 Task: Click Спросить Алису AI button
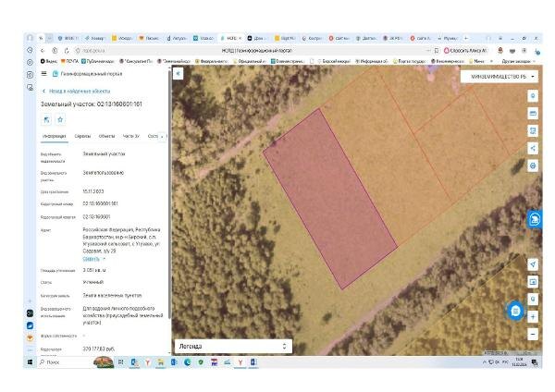466,51
